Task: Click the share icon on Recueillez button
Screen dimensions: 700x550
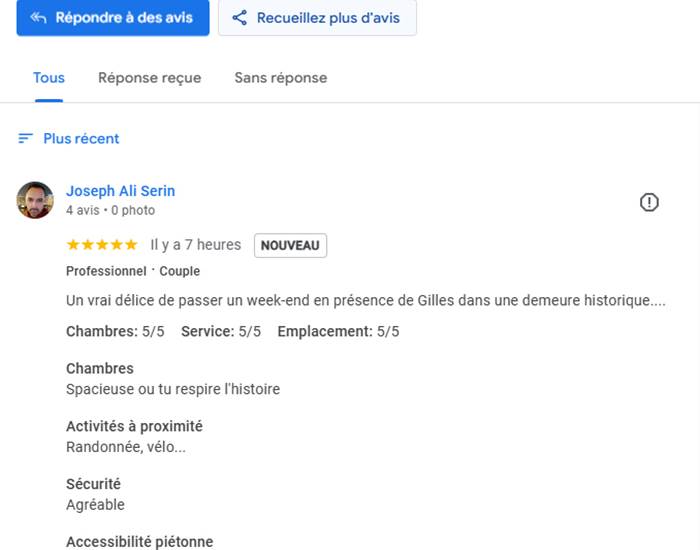Action: (x=239, y=18)
